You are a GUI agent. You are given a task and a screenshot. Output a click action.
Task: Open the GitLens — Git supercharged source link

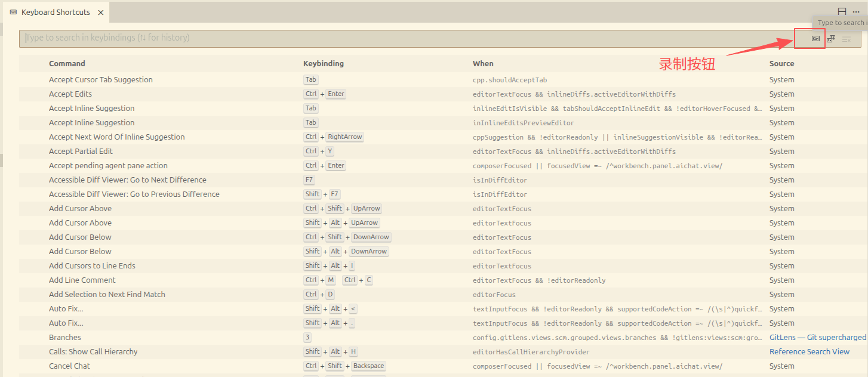pyautogui.click(x=818, y=337)
